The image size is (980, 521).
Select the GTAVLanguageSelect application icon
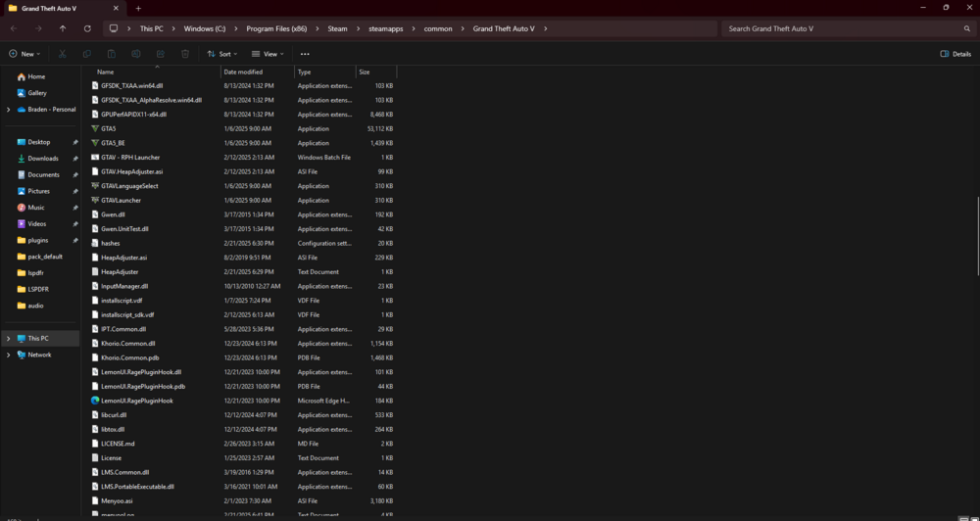coord(95,186)
